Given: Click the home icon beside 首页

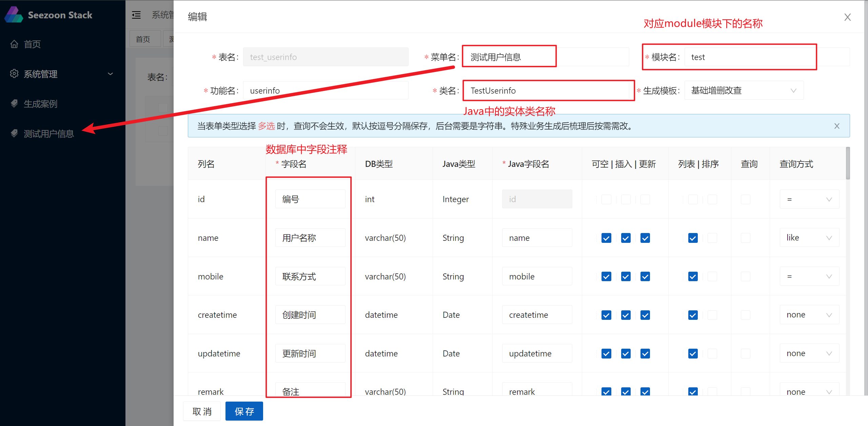Looking at the screenshot, I should 14,44.
